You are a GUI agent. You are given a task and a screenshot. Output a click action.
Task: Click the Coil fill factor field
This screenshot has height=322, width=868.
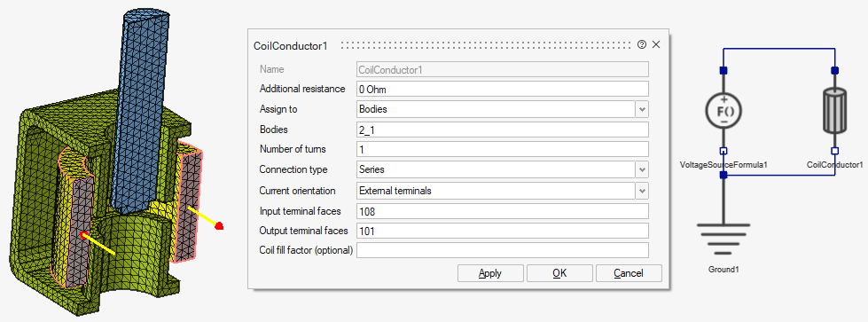click(502, 250)
